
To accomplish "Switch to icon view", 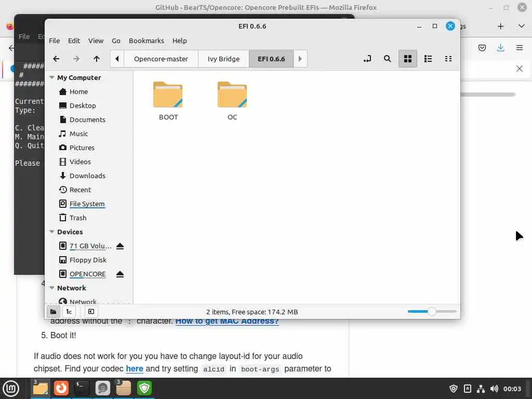I will coord(407,59).
